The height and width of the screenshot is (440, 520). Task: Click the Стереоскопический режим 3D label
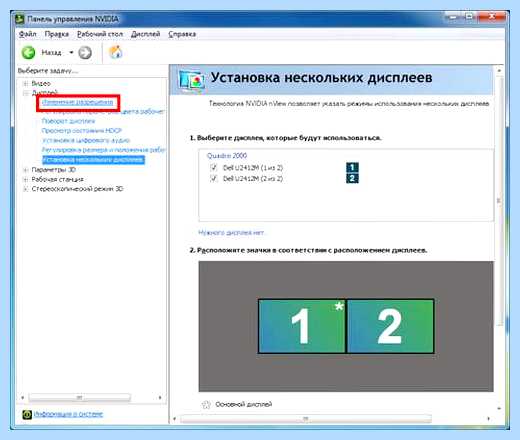pos(77,189)
